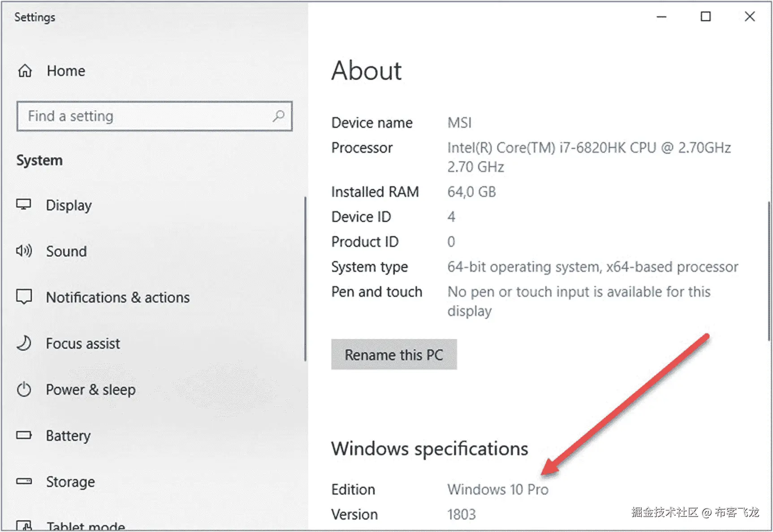Click the Pen and touch value text

pyautogui.click(x=579, y=301)
